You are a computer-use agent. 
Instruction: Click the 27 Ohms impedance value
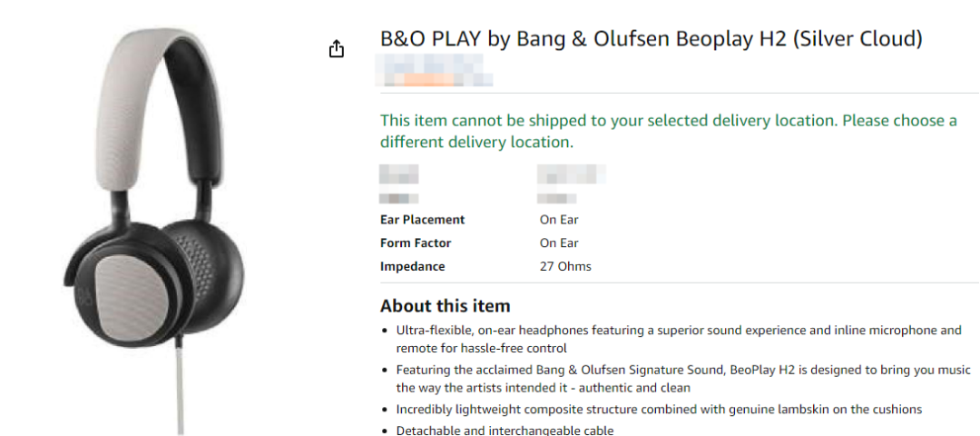565,267
